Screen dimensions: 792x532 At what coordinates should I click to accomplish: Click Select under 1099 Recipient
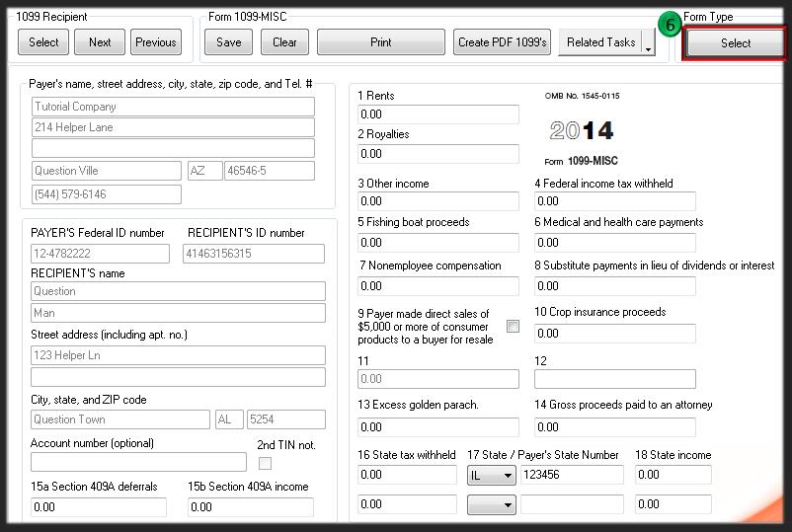(x=43, y=41)
